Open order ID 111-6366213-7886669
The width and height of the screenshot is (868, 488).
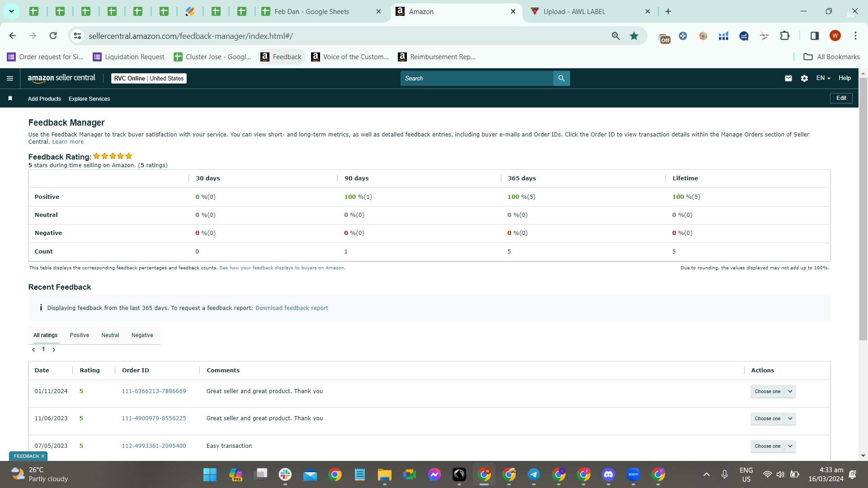(154, 391)
